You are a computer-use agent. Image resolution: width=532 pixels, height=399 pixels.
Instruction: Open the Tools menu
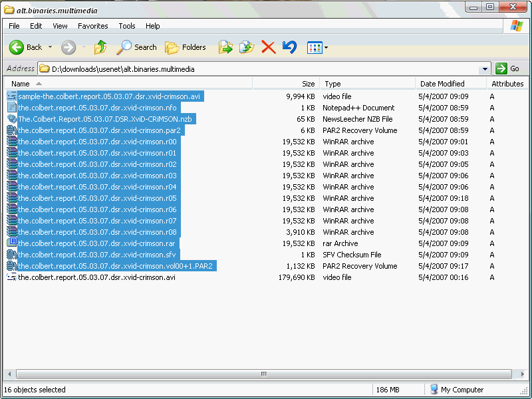[127, 26]
